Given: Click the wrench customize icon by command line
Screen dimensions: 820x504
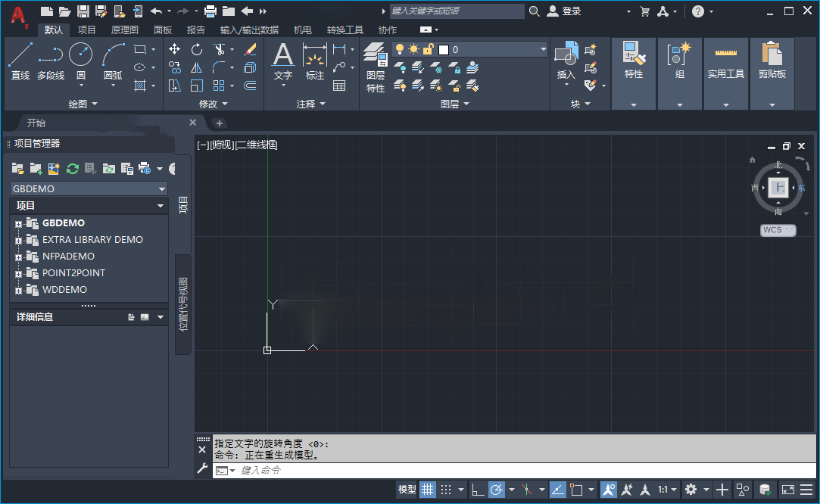Looking at the screenshot, I should pyautogui.click(x=202, y=468).
